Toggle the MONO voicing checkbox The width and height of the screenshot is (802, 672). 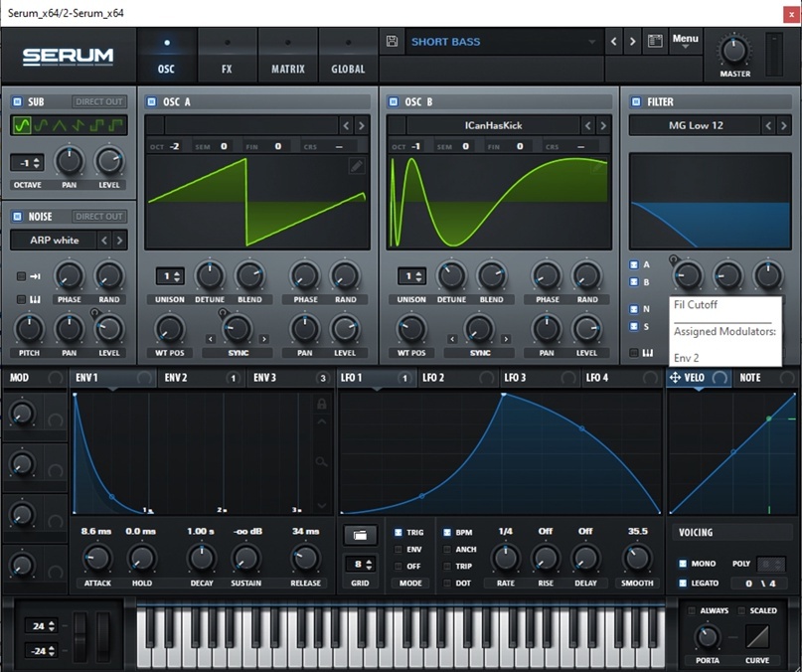(683, 564)
